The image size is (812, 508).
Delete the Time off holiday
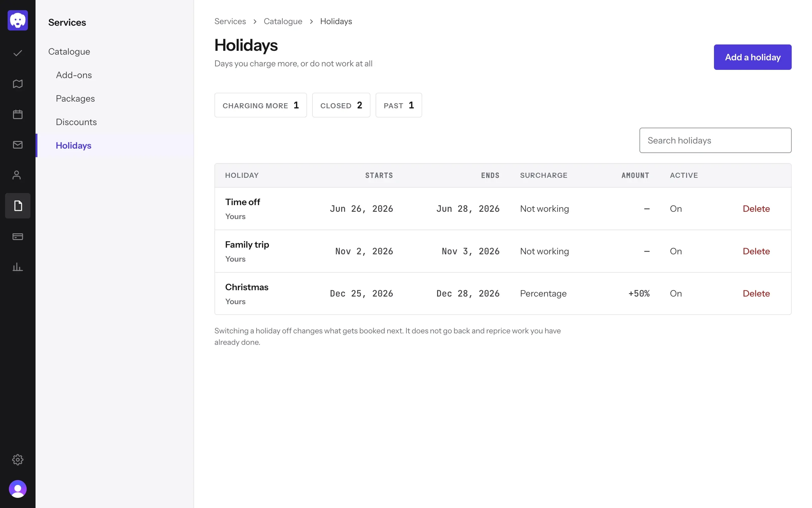[756, 209]
